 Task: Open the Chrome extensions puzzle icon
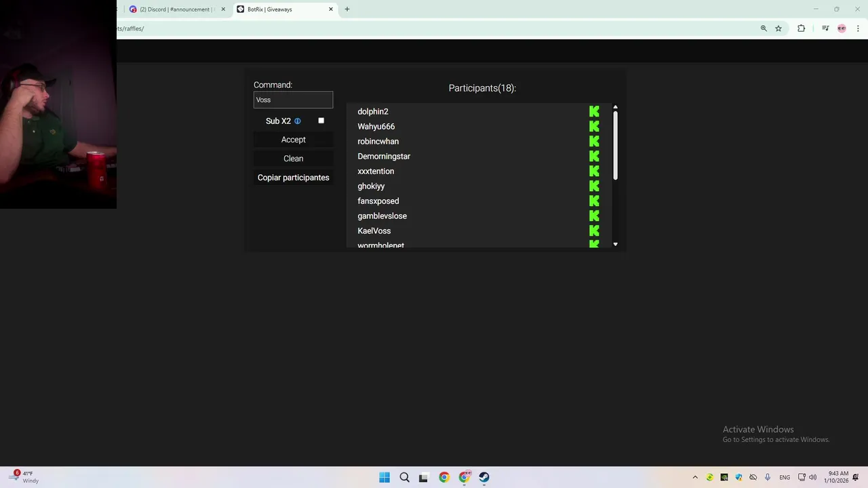click(x=802, y=28)
